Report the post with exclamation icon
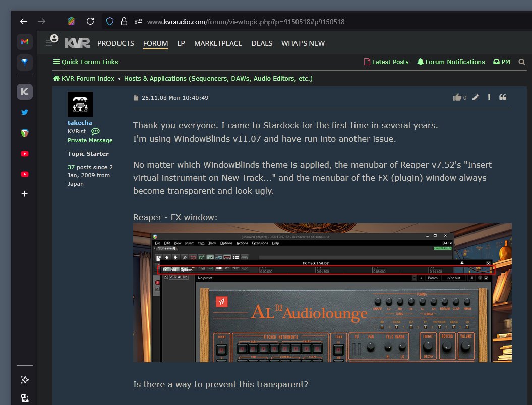The height and width of the screenshot is (405, 532). 489,97
